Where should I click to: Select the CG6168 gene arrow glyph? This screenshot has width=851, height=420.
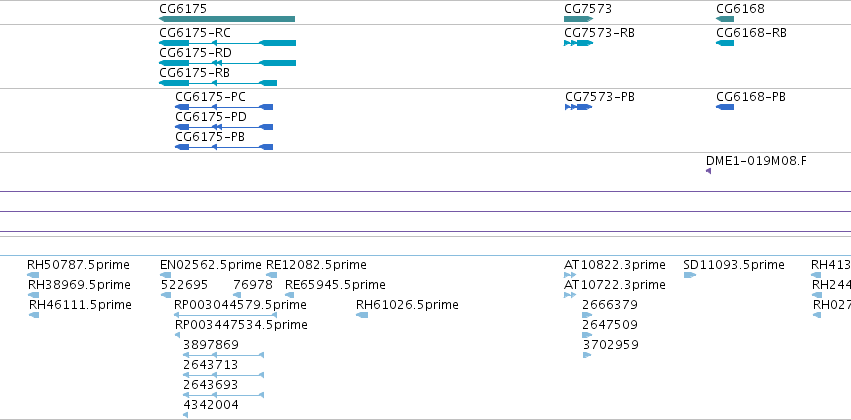click(725, 19)
